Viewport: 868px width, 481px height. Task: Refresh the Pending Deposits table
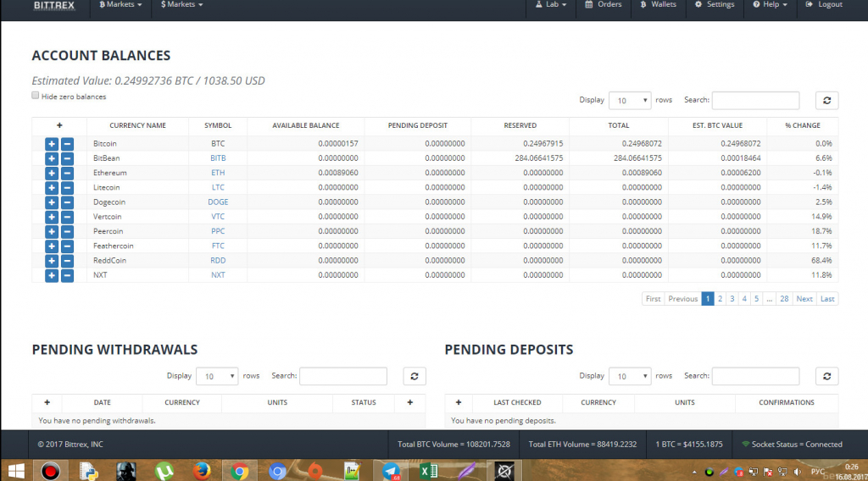827,377
